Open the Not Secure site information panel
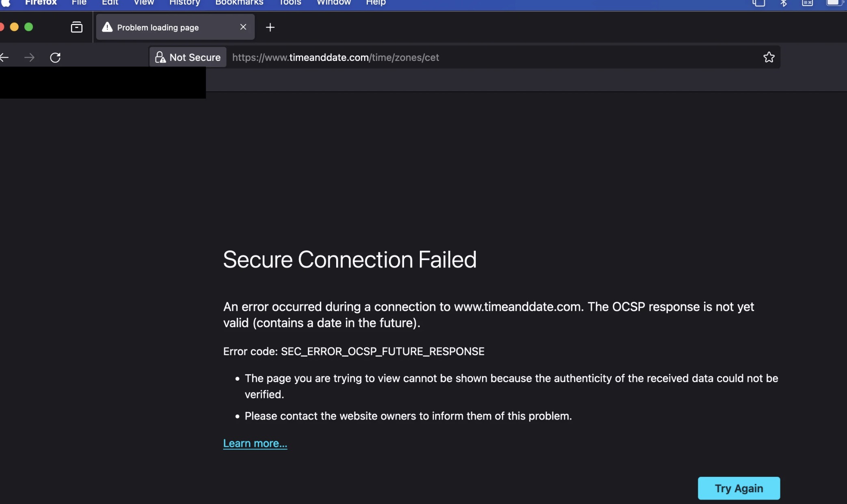This screenshot has width=847, height=504. point(187,57)
